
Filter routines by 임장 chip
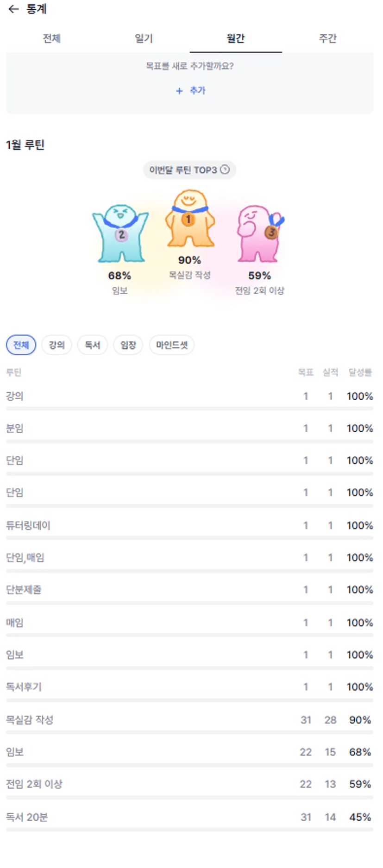click(x=128, y=345)
